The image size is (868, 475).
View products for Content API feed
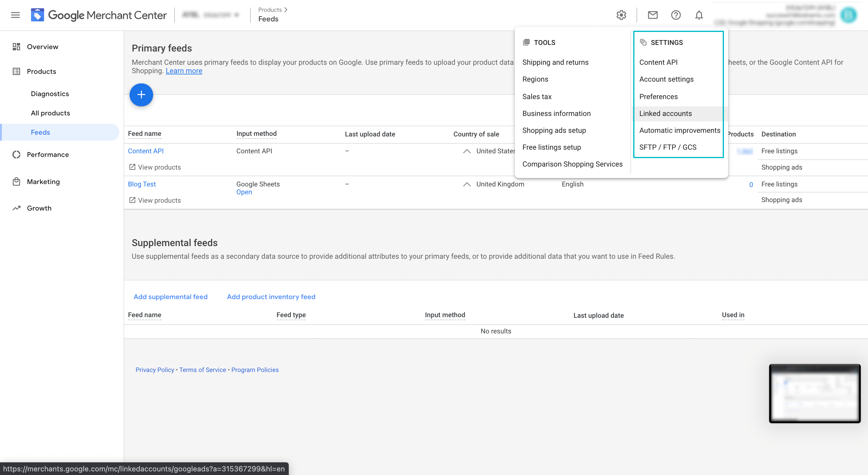click(x=159, y=167)
